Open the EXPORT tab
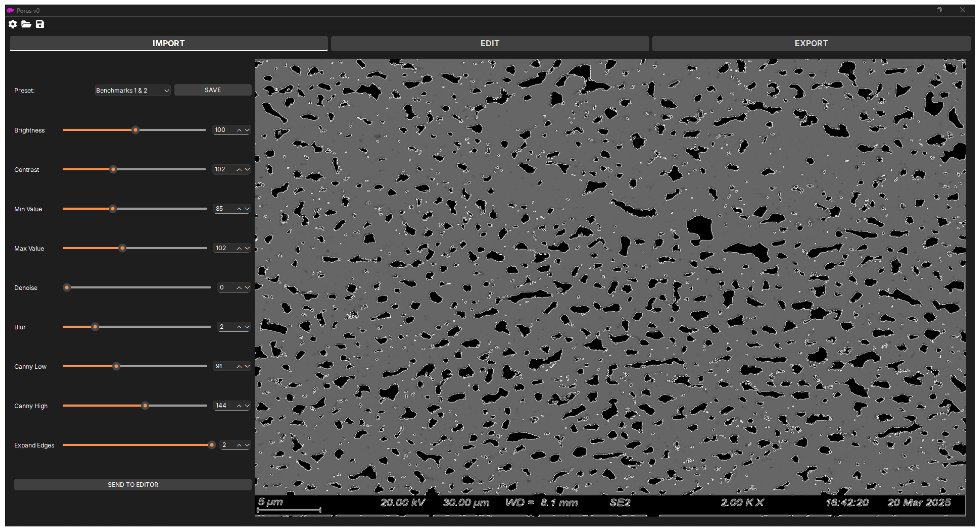Image resolution: width=980 pixels, height=531 pixels. point(811,43)
